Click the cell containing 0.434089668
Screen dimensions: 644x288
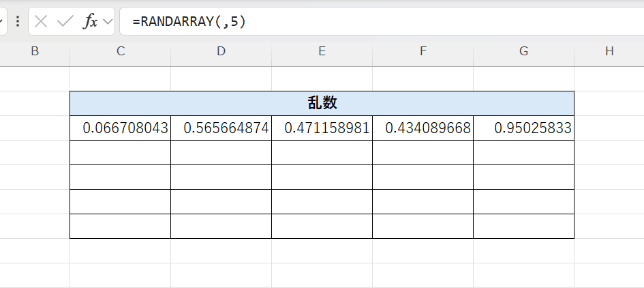[x=423, y=128]
